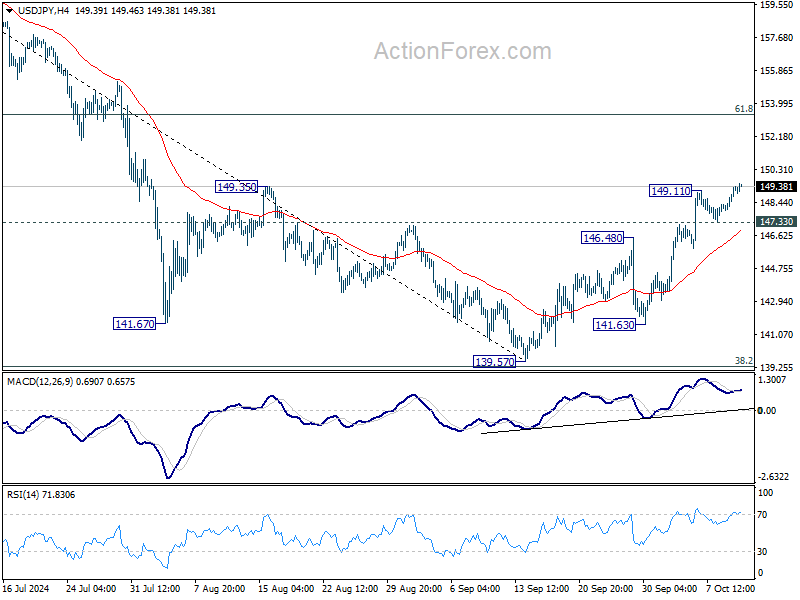The image size is (800, 600).
Task: Click the -2.6322 MACD scale value
Action: [774, 477]
